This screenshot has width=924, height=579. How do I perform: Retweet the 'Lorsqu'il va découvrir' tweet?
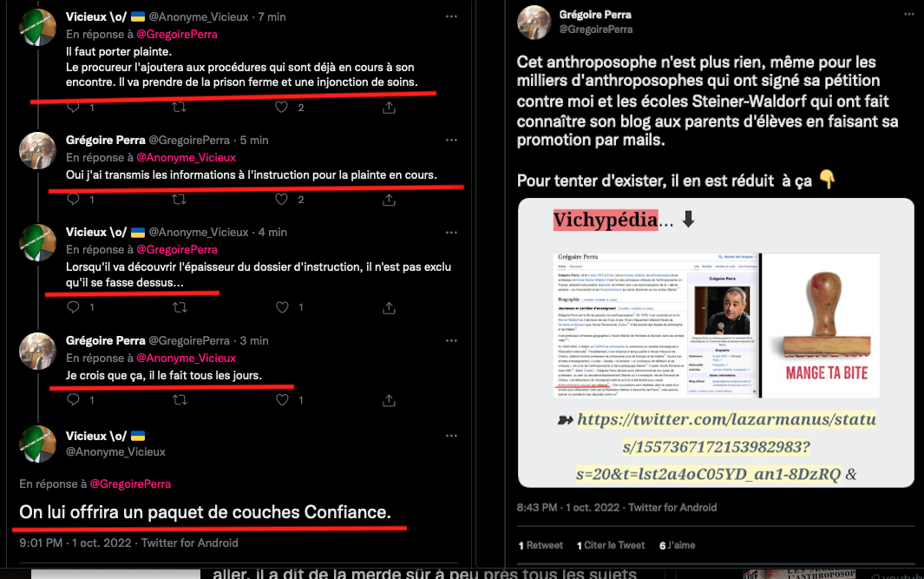click(x=180, y=307)
